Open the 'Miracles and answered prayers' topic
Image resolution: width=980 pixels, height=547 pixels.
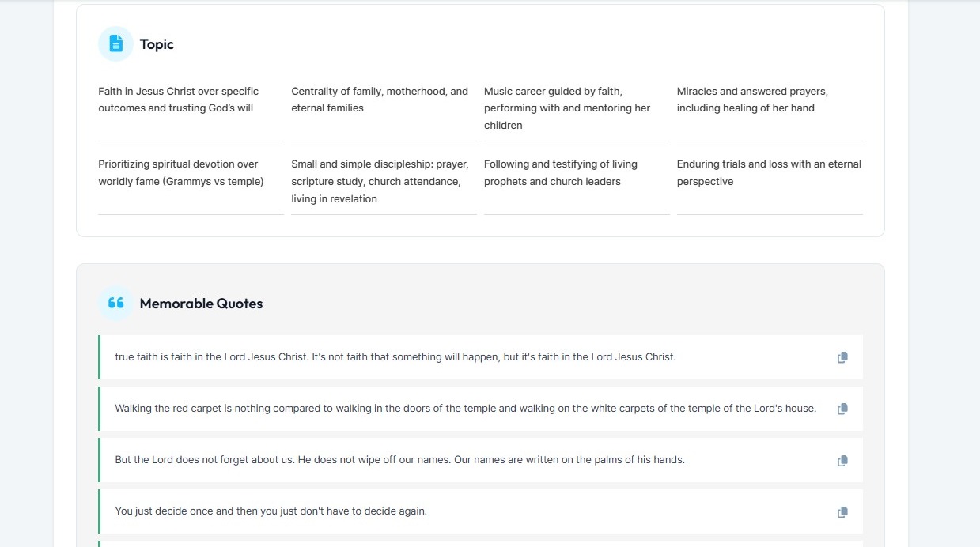coord(752,100)
